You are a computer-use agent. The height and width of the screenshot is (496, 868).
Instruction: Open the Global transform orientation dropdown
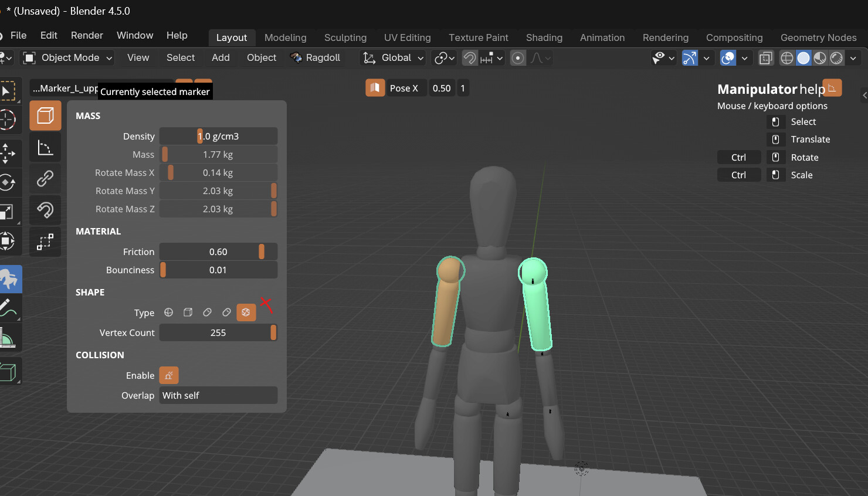[x=394, y=57]
